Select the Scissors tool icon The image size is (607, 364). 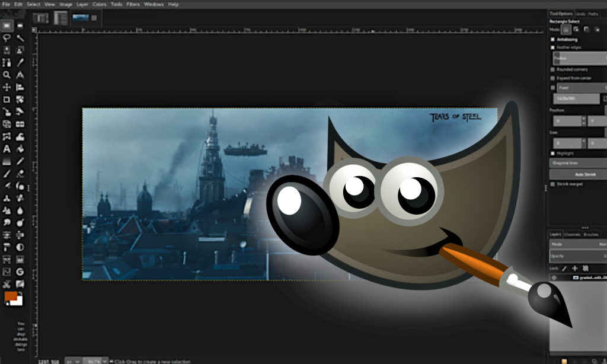coord(7,284)
